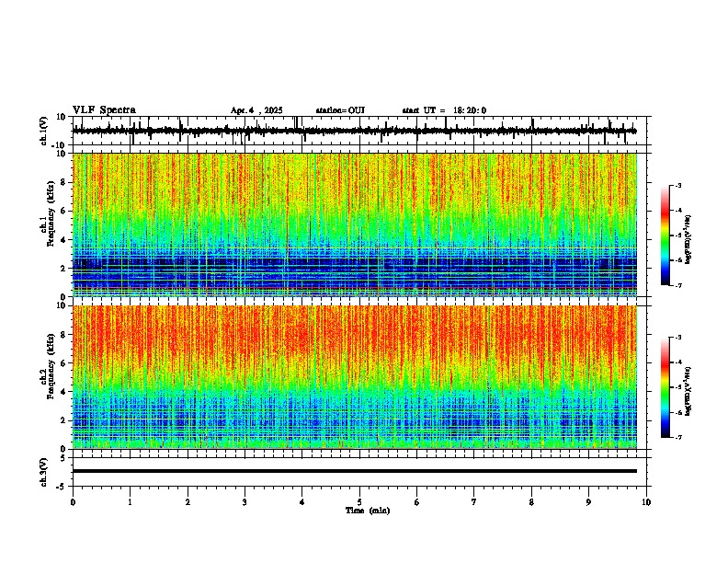Screen dimensions: 728x563
Task: Click inside the ch.1 spectrogram plot
Action: (x=355, y=224)
